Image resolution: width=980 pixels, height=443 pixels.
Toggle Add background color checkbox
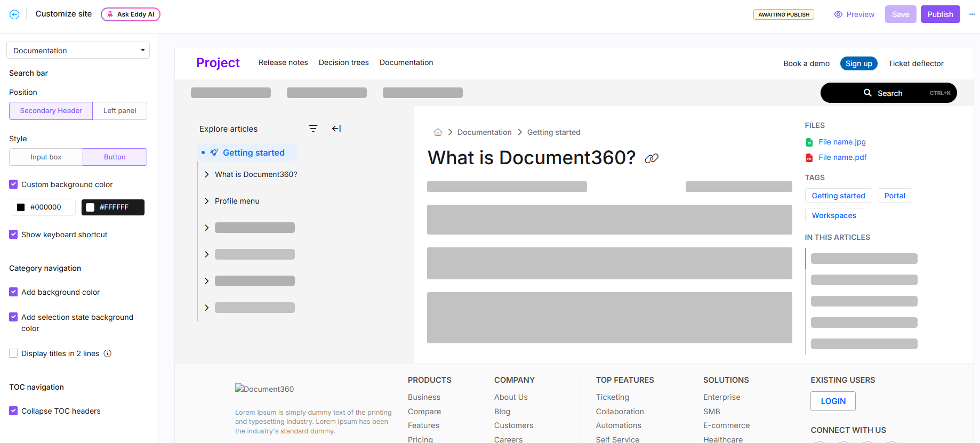click(x=14, y=292)
